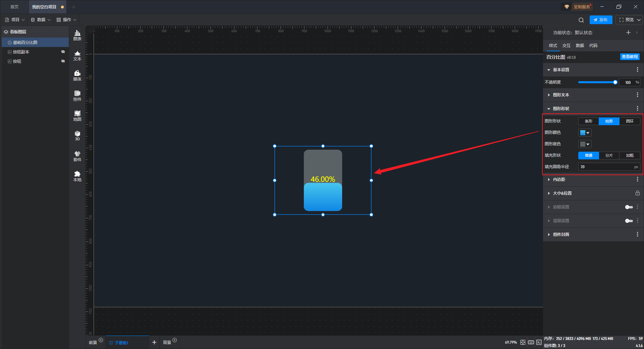Click the 查看教程 tutorial button

click(x=630, y=57)
